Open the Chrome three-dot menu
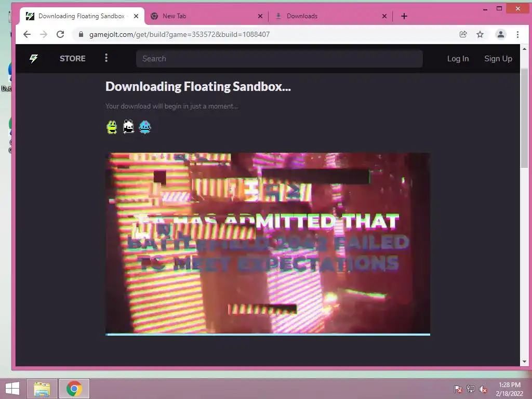The image size is (532, 399). [x=517, y=34]
